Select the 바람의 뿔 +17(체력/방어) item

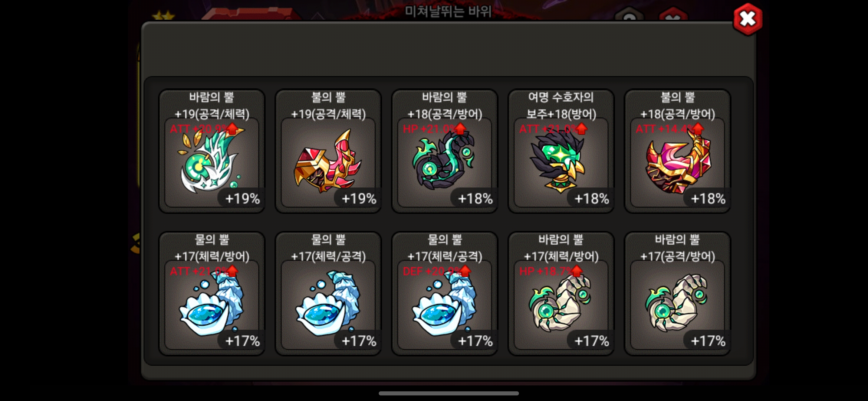click(x=561, y=294)
